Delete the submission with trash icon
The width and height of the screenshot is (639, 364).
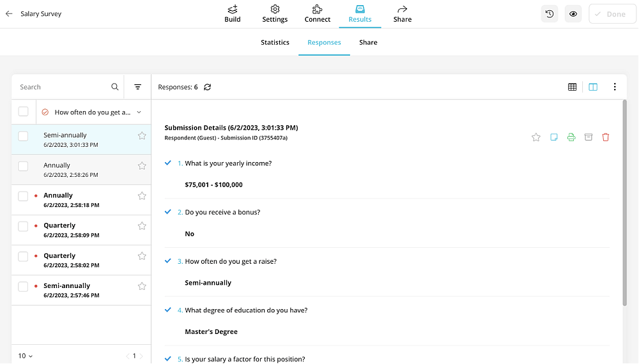tap(606, 137)
